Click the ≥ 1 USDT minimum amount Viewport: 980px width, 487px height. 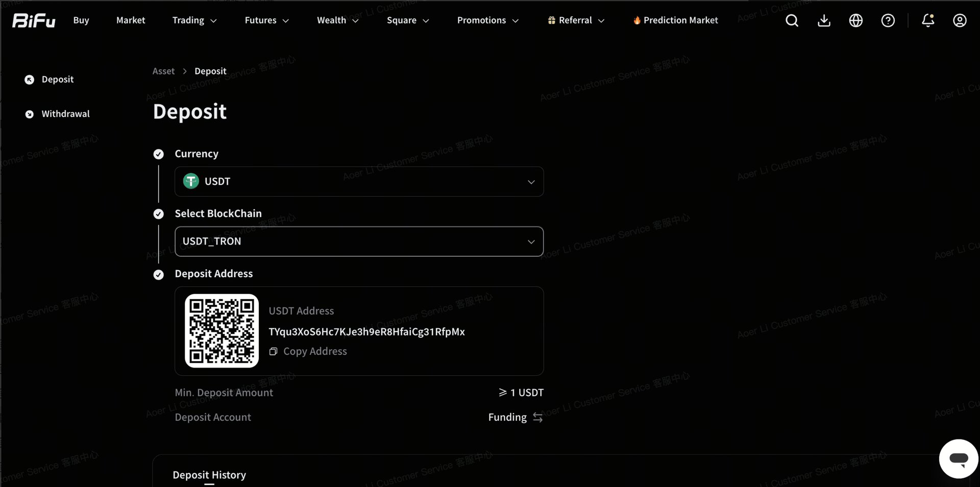point(521,393)
